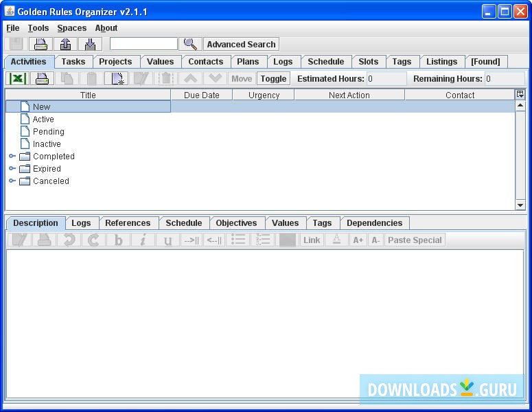Click the Link button
The width and height of the screenshot is (532, 412).
[312, 240]
